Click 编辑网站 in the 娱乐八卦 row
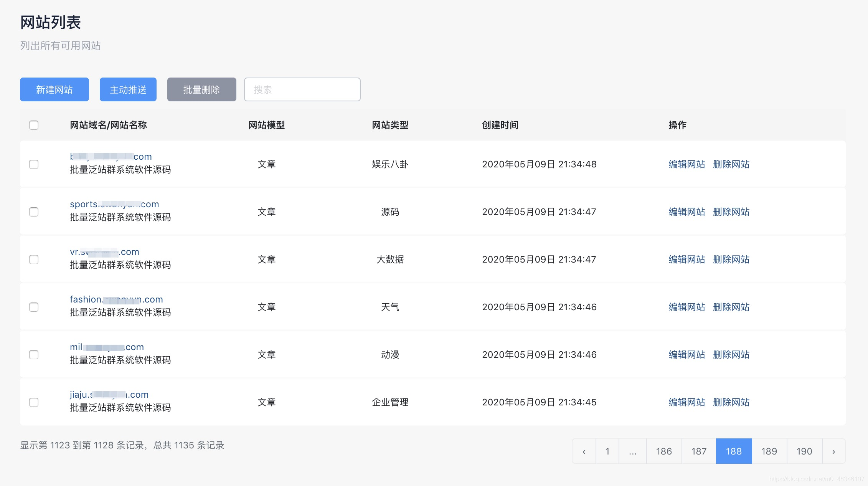868x486 pixels. (x=687, y=164)
